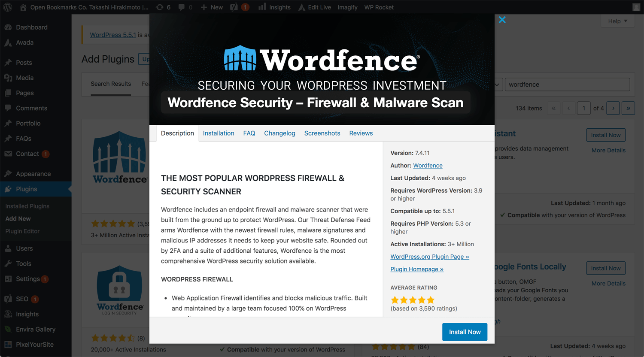Switch to the Installation tab
This screenshot has height=357, width=644.
tap(219, 133)
